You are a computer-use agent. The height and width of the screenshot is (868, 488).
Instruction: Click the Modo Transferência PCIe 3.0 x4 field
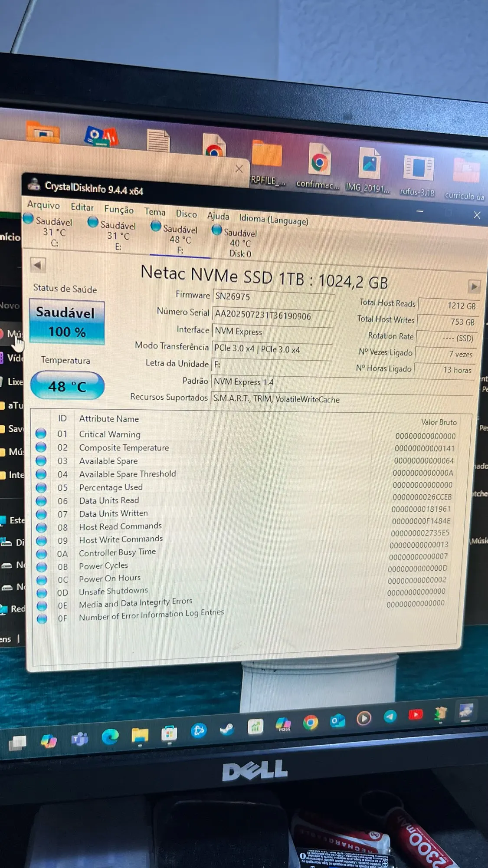click(x=272, y=349)
